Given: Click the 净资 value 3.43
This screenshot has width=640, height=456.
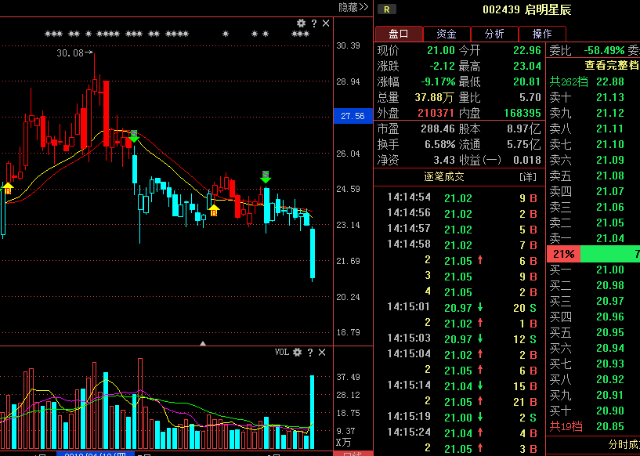Looking at the screenshot, I should click(x=444, y=160).
